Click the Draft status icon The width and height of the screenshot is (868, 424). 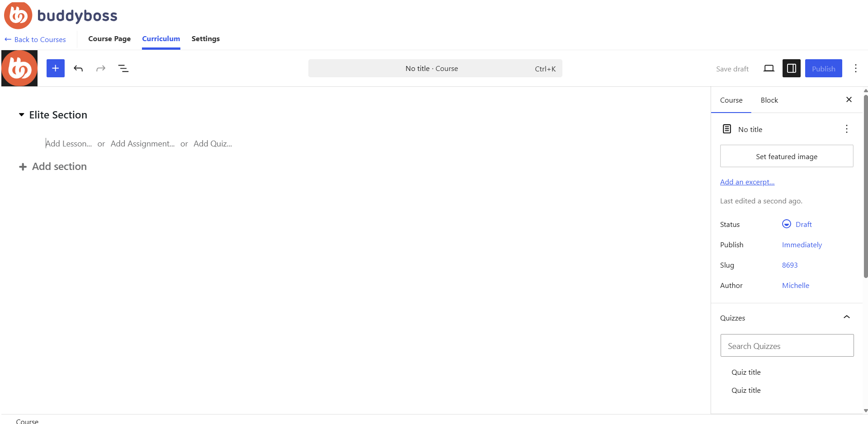tap(787, 224)
